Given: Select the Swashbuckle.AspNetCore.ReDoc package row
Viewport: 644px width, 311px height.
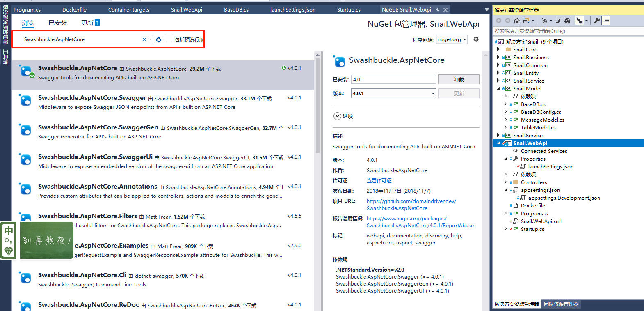Looking at the screenshot, I should coord(163,305).
